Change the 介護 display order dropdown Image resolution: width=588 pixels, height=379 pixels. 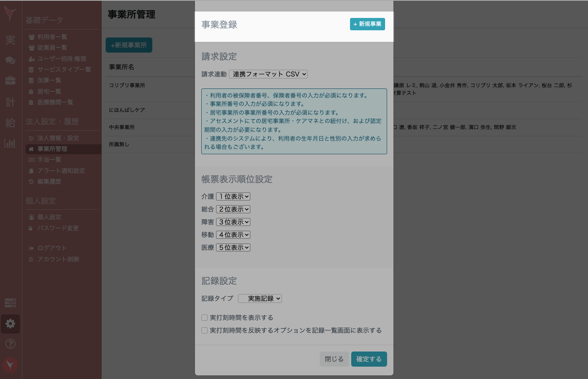tap(233, 196)
